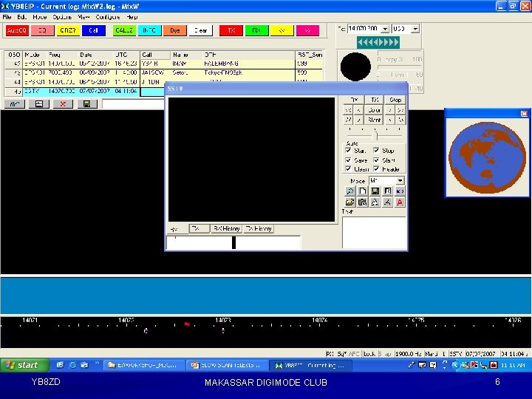The image size is (532, 399).
Task: Toggle the Auto Header checkbox in the SSTV window
Action: point(376,168)
